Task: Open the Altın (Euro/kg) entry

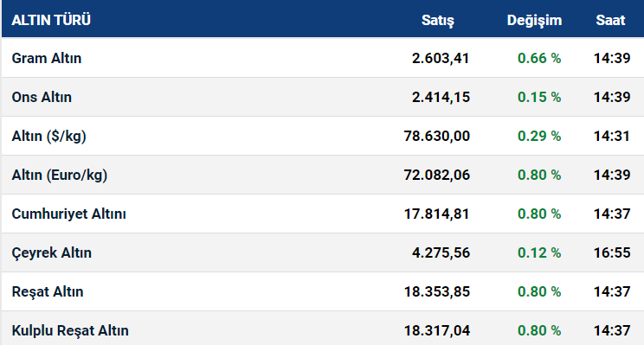Action: (x=60, y=175)
